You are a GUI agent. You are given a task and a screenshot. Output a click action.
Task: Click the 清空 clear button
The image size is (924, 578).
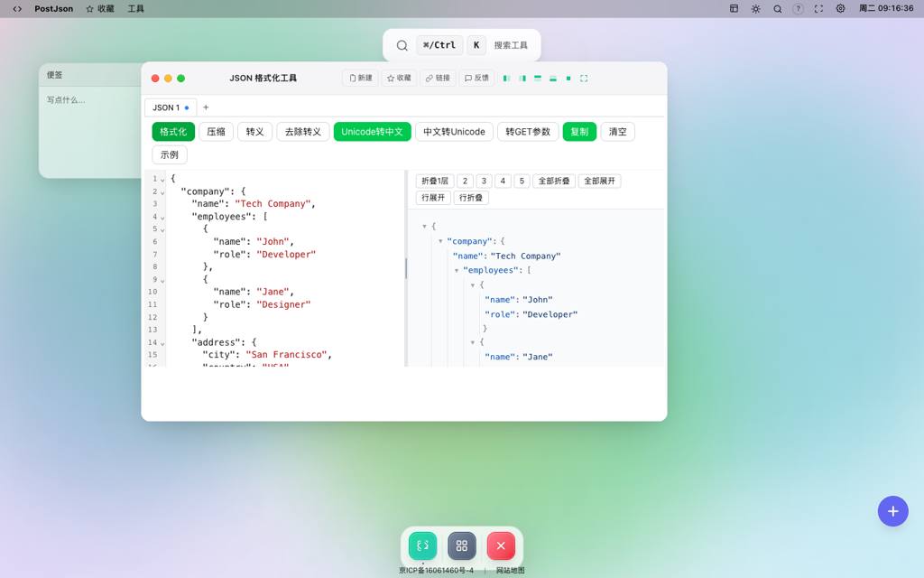[x=617, y=132]
